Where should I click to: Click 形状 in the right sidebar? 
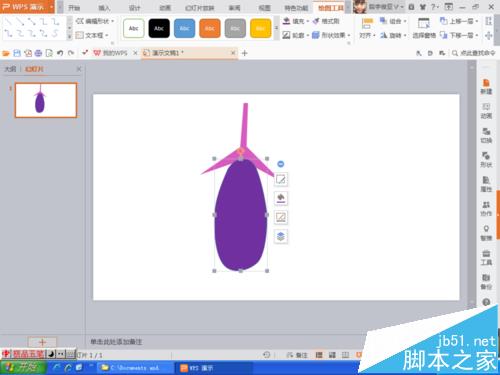486,160
